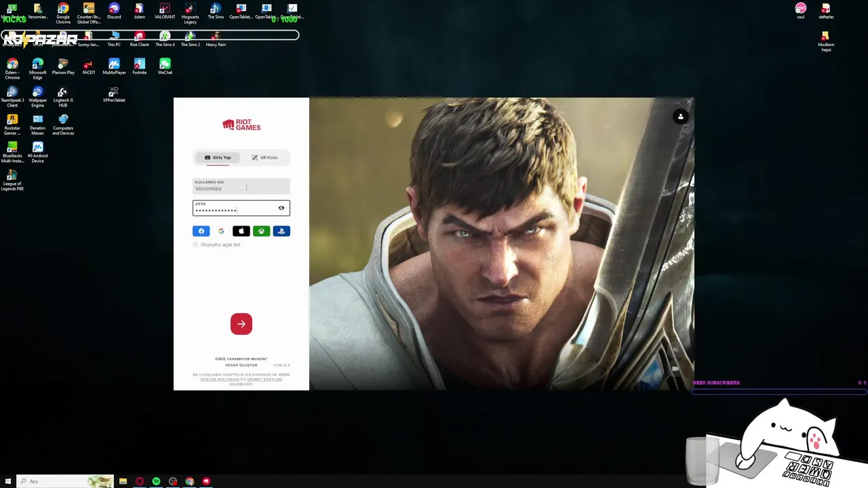Image resolution: width=868 pixels, height=488 pixels.
Task: Open Opera browser from taskbar
Action: click(140, 481)
